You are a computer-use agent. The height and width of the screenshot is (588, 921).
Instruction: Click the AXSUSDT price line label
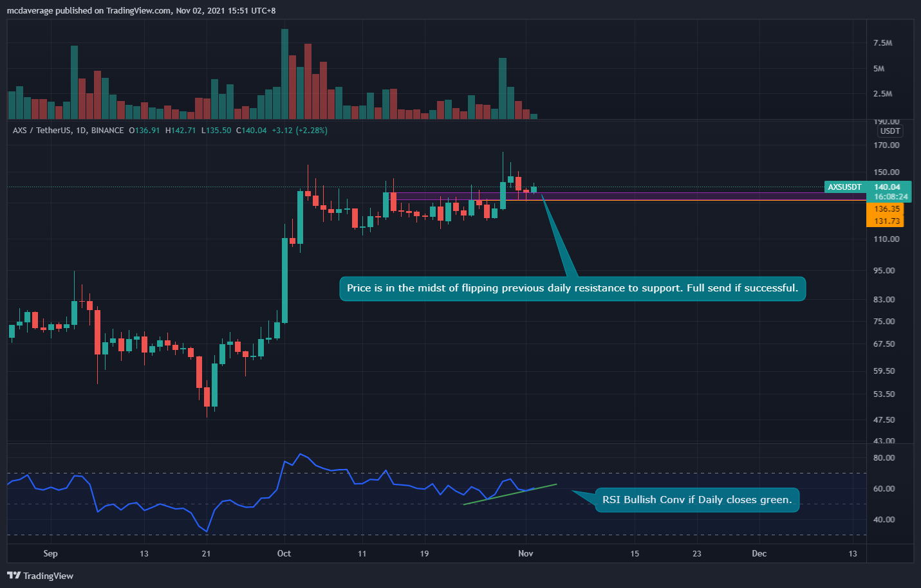point(844,187)
